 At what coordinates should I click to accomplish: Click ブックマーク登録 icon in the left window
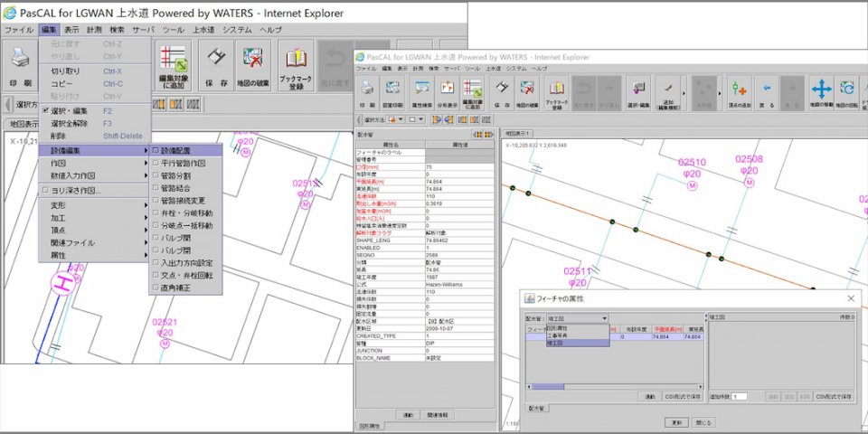(x=296, y=65)
